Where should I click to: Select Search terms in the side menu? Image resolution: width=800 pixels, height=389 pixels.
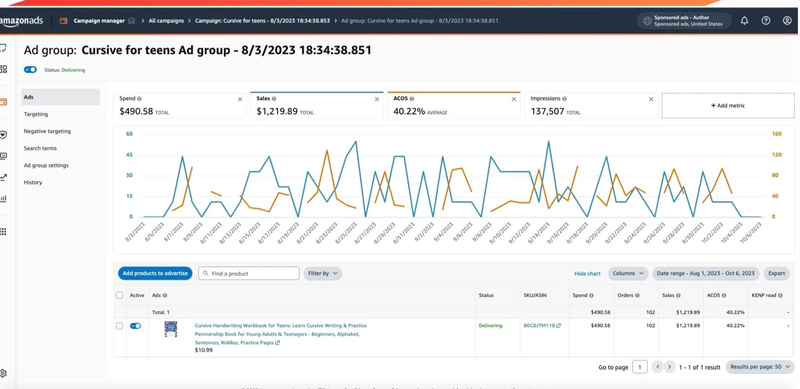(40, 148)
